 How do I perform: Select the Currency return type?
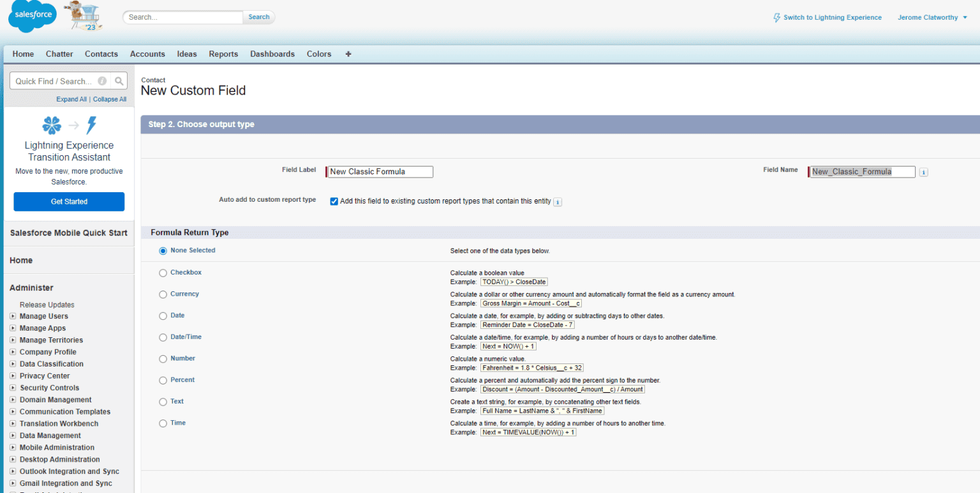pyautogui.click(x=163, y=294)
